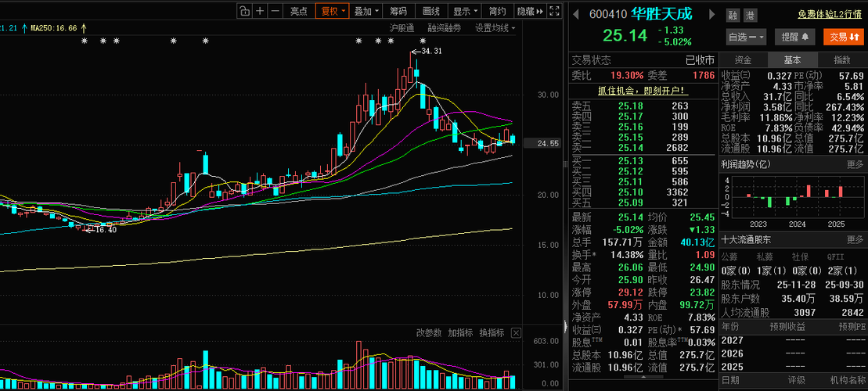Click the 换手 value 14.38%
The image size is (868, 391).
click(x=627, y=255)
